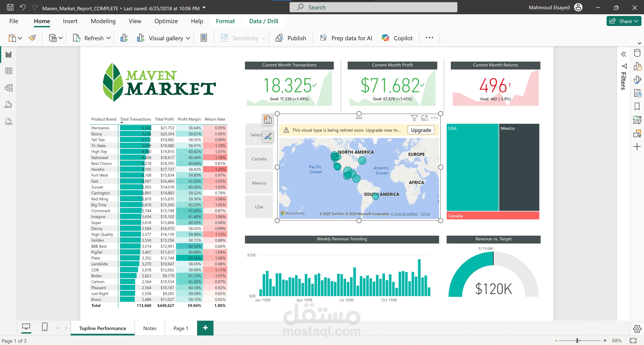Open the Data pane cylinder icon
This screenshot has width=644, height=345.
pyautogui.click(x=637, y=53)
